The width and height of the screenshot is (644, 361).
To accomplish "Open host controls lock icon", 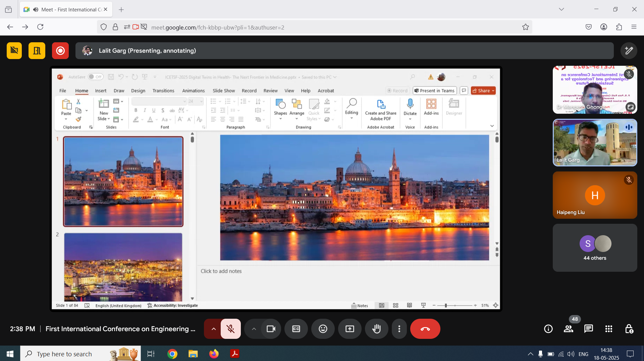I will point(629,329).
